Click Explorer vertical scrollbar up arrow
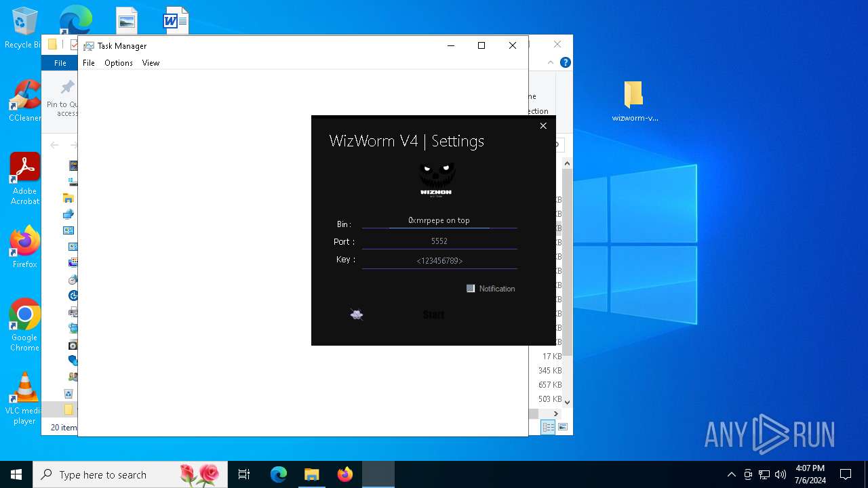 tap(568, 163)
